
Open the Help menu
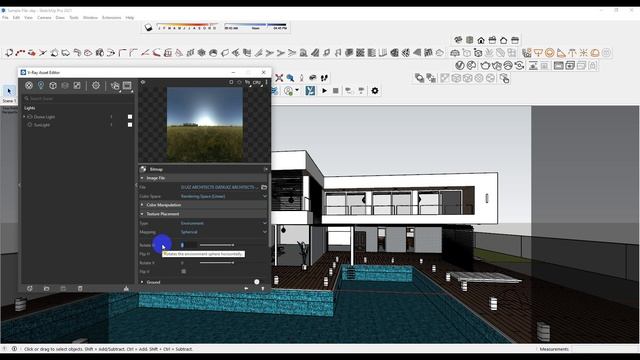[x=130, y=18]
